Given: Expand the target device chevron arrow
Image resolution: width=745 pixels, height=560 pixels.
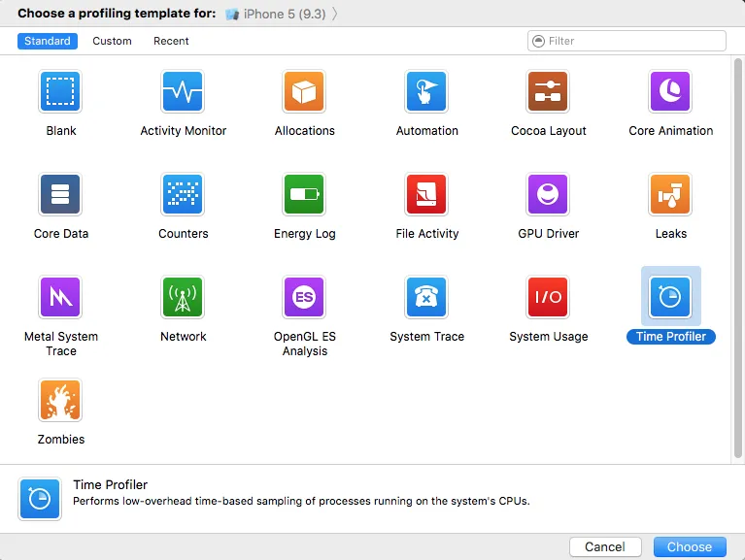Looking at the screenshot, I should coord(334,14).
